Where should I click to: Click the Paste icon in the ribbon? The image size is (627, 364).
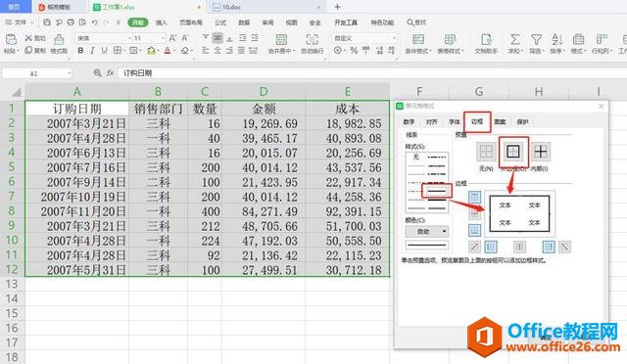click(11, 39)
